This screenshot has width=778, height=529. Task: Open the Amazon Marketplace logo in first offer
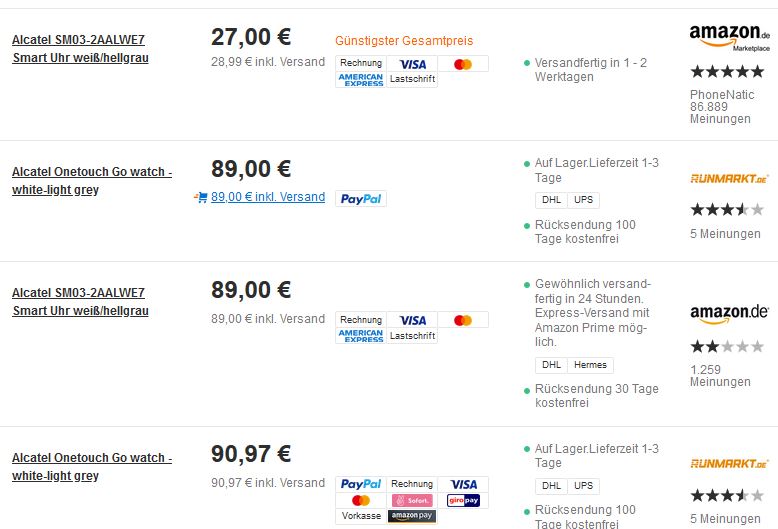729,38
